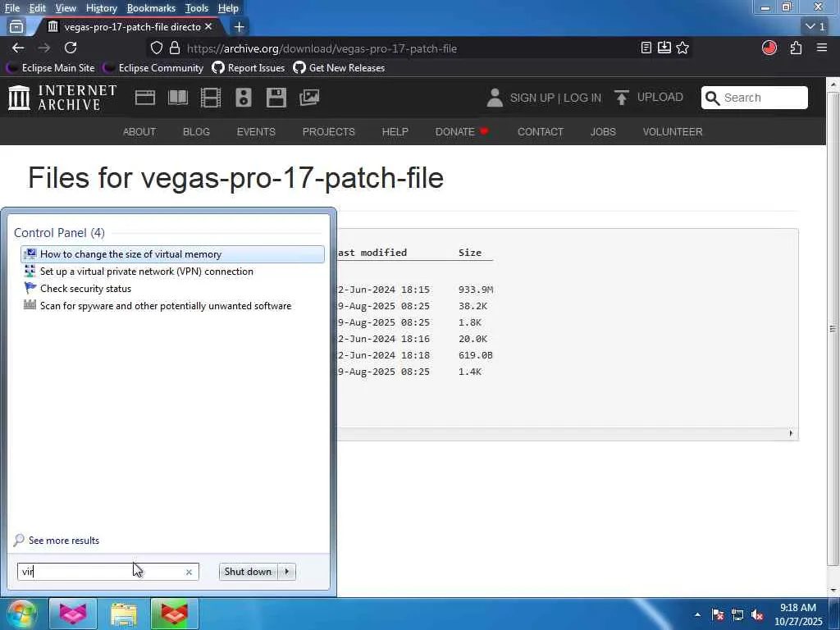Toggle reader view icon in address bar
The width and height of the screenshot is (840, 630).
pos(646,48)
